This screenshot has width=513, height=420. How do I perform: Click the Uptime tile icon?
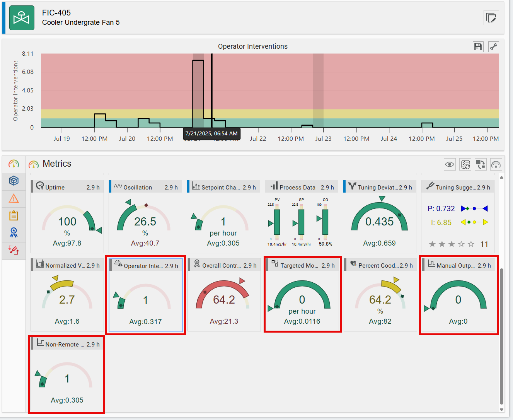click(40, 186)
